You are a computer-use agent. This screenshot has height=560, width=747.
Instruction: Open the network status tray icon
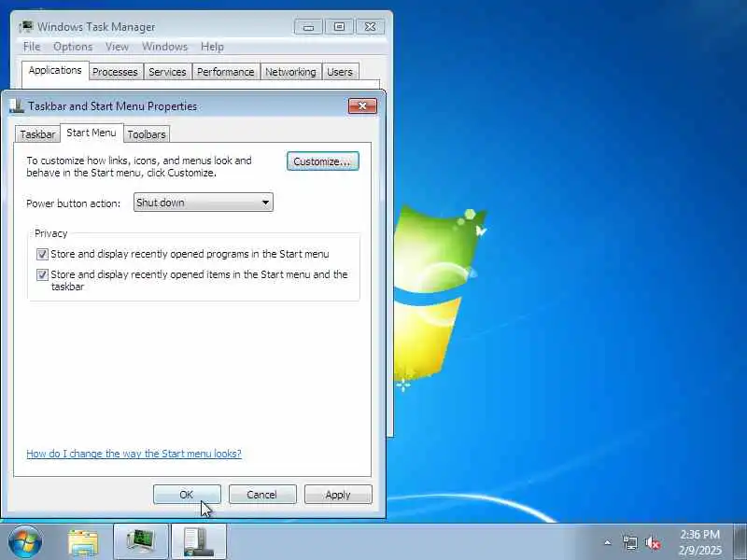629,542
